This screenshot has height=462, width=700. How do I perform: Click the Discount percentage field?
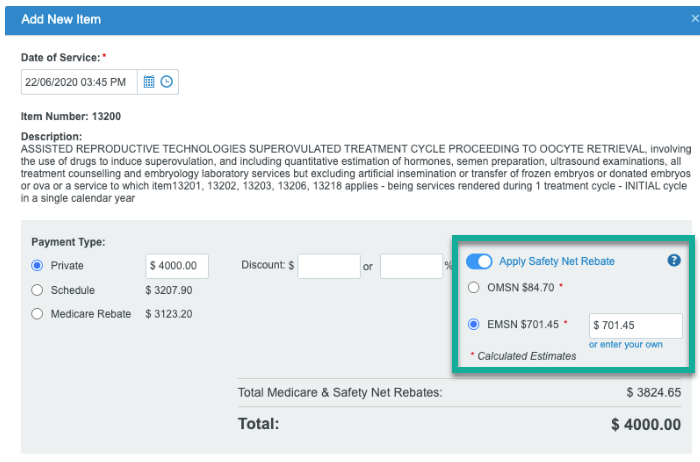(x=411, y=266)
